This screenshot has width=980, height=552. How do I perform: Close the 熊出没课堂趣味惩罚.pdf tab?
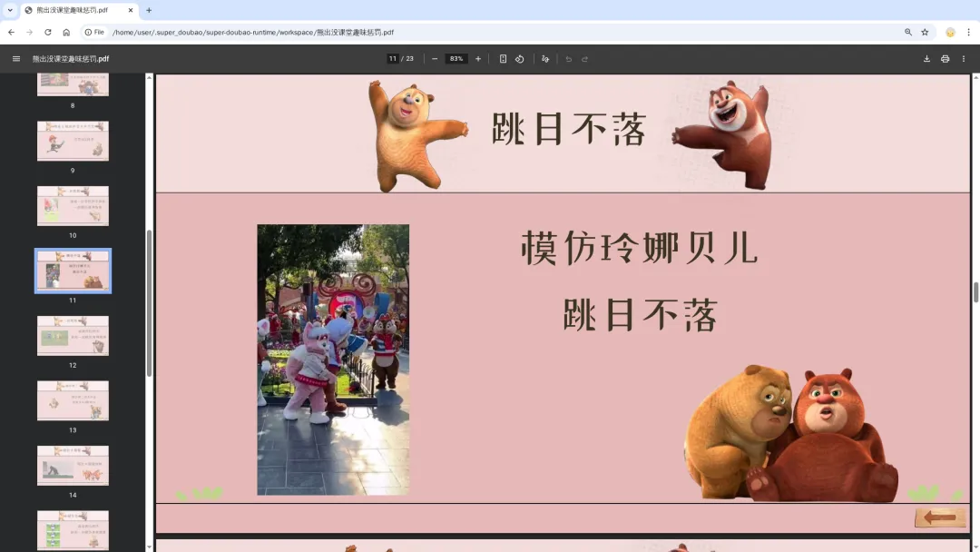pyautogui.click(x=131, y=10)
